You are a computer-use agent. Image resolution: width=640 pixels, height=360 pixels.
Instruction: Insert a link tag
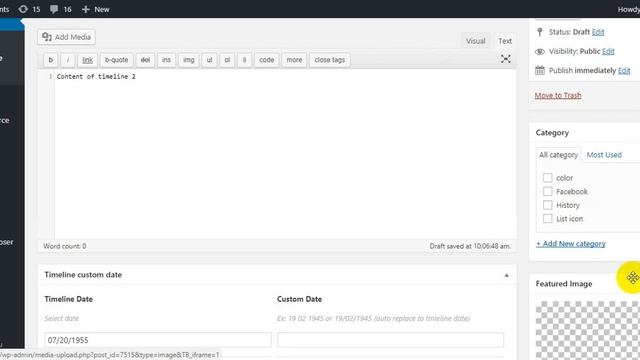tap(87, 60)
